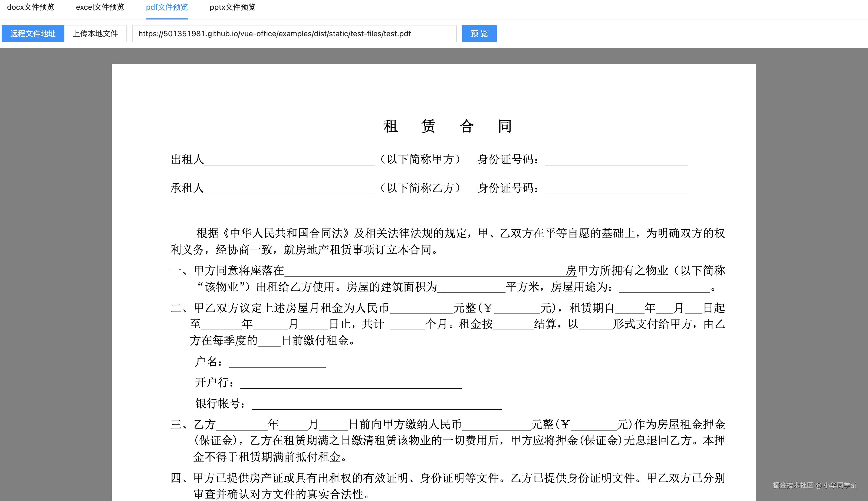The height and width of the screenshot is (501, 868).
Task: Click the 租赁合同 document title
Action: pyautogui.click(x=448, y=126)
